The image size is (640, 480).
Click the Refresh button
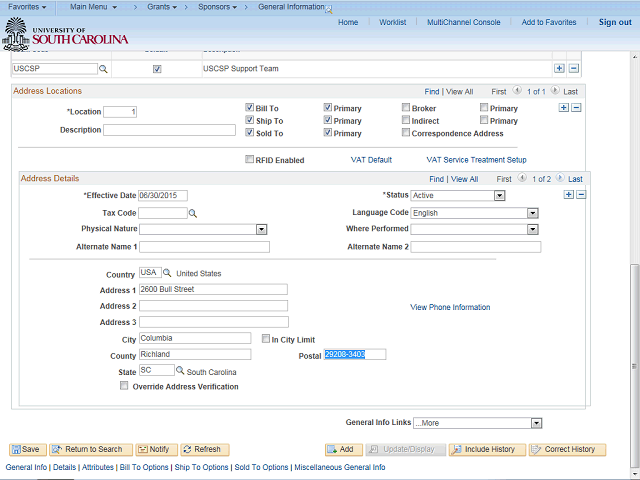(203, 450)
